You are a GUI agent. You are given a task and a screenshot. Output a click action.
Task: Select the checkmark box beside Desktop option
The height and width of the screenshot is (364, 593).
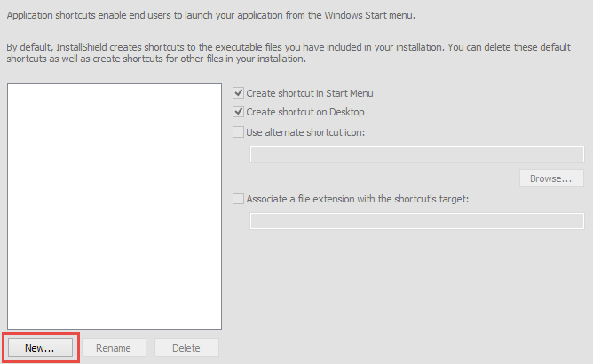pyautogui.click(x=238, y=112)
